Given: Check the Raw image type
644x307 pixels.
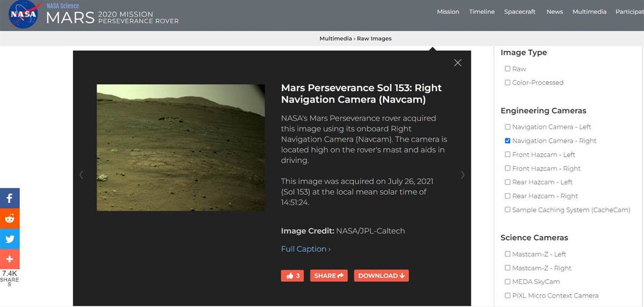Looking at the screenshot, I should point(508,69).
